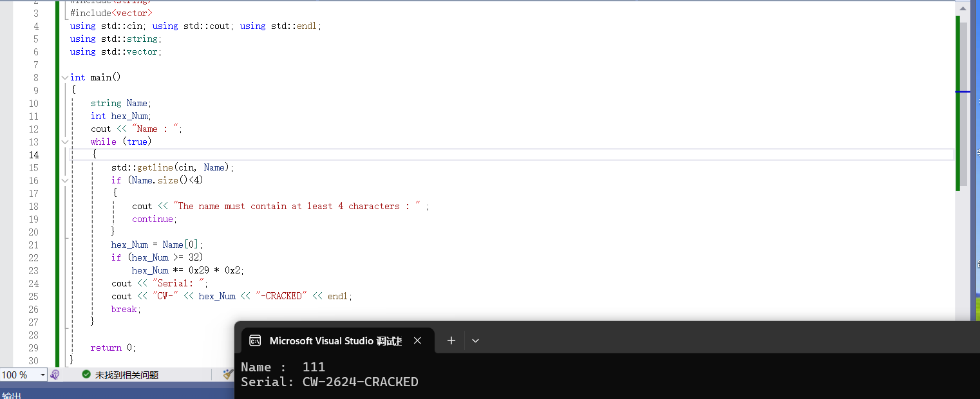This screenshot has height=399, width=980.
Task: Click the green no-issues-found checkmark icon
Action: [86, 375]
